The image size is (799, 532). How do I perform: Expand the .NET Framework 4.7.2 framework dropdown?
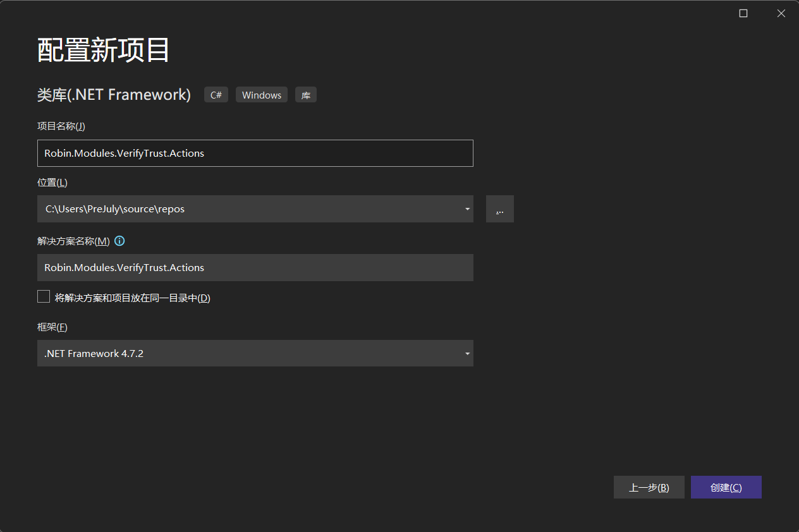click(x=467, y=353)
